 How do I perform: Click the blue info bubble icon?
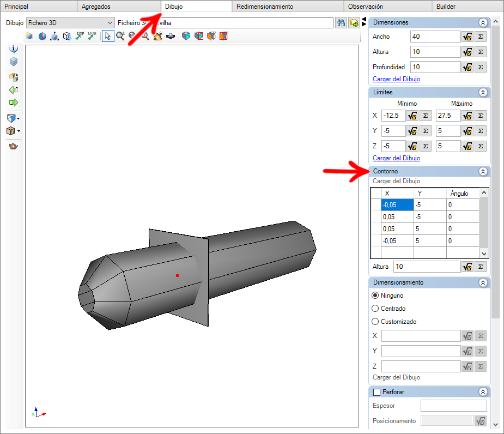(14, 49)
